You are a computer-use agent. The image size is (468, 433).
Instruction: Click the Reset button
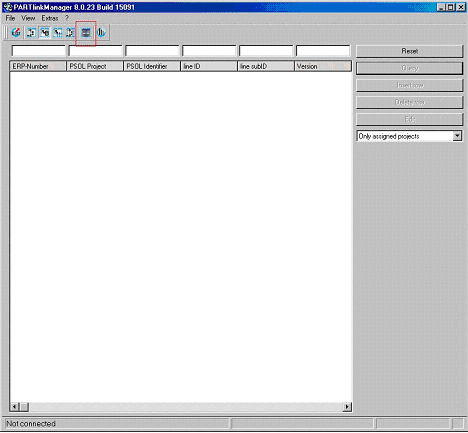pos(409,51)
